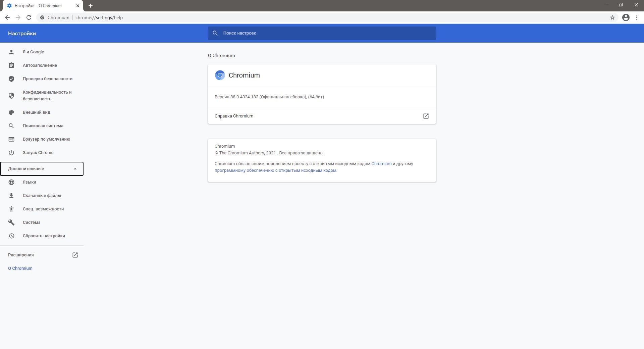
Task: Open the profile avatar menu
Action: (x=626, y=17)
